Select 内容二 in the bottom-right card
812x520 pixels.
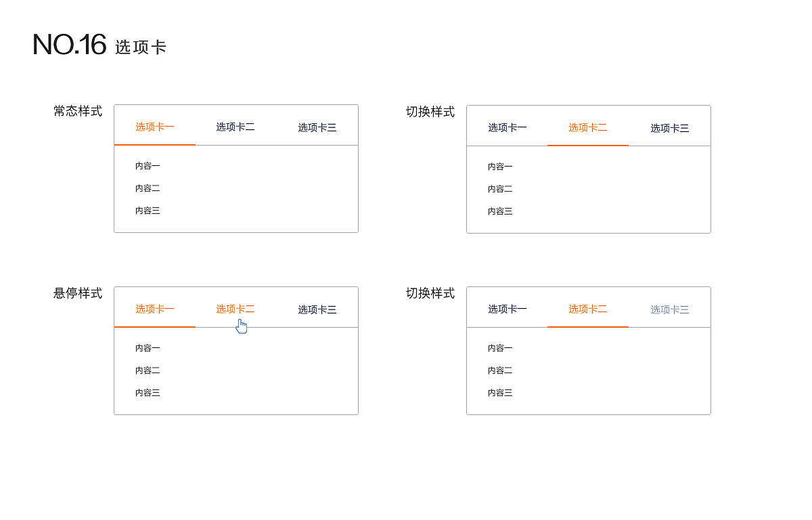[499, 370]
